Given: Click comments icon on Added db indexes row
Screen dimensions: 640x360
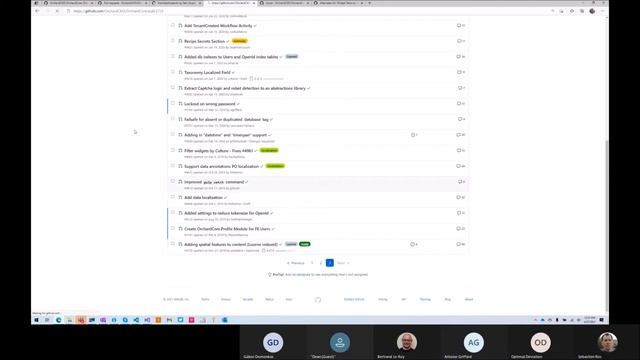Looking at the screenshot, I should click(460, 57).
